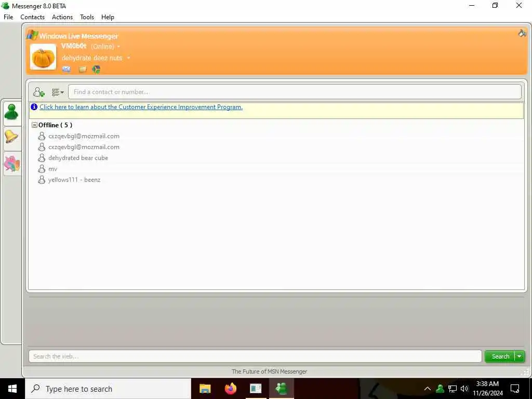Image resolution: width=532 pixels, height=399 pixels.
Task: Open the MSN Spaces icon under the personal message
Action: pyautogui.click(x=96, y=70)
